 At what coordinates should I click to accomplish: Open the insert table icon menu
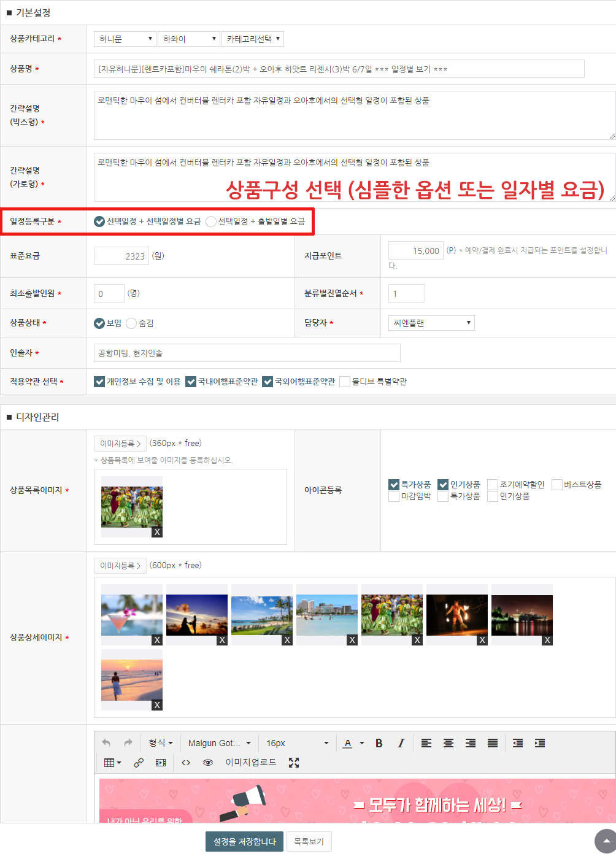(112, 763)
